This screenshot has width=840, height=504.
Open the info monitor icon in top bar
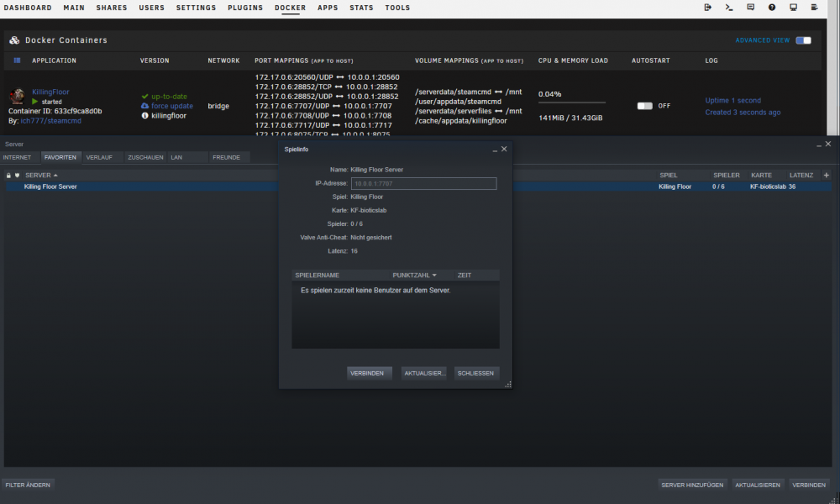[794, 8]
